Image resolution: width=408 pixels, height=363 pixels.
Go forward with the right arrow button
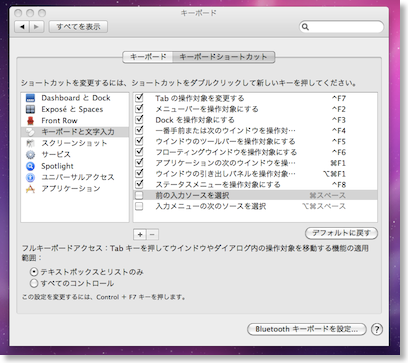37,27
